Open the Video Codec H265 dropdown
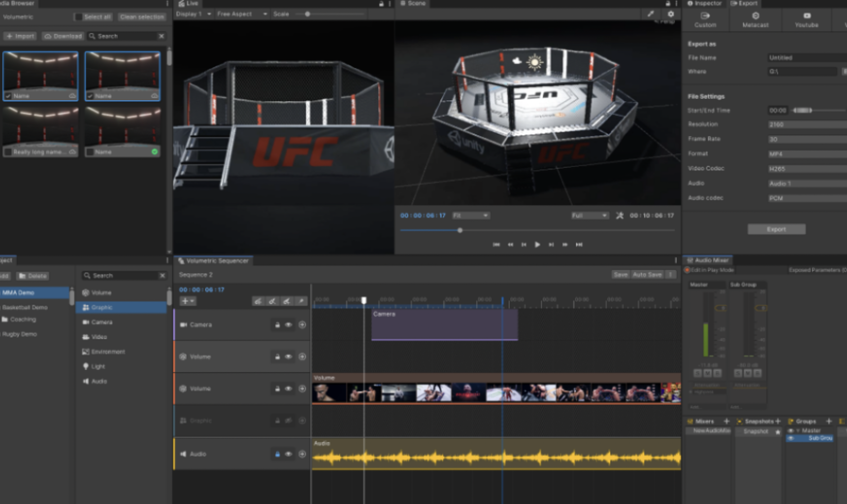This screenshot has height=504, width=847. tap(807, 168)
